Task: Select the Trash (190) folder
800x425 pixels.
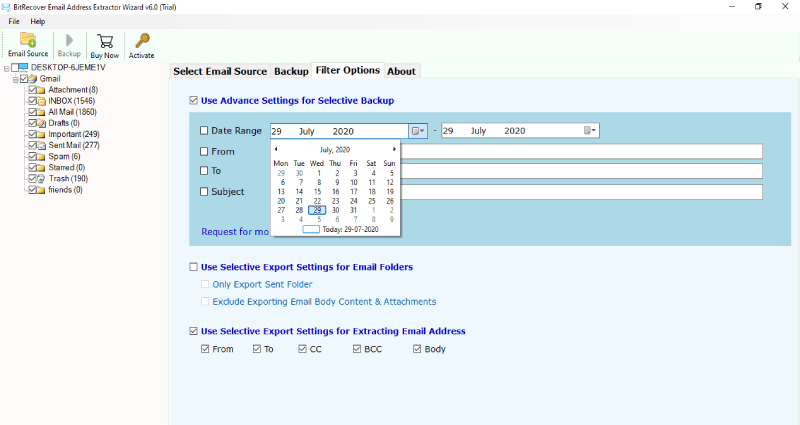Action: coord(68,178)
